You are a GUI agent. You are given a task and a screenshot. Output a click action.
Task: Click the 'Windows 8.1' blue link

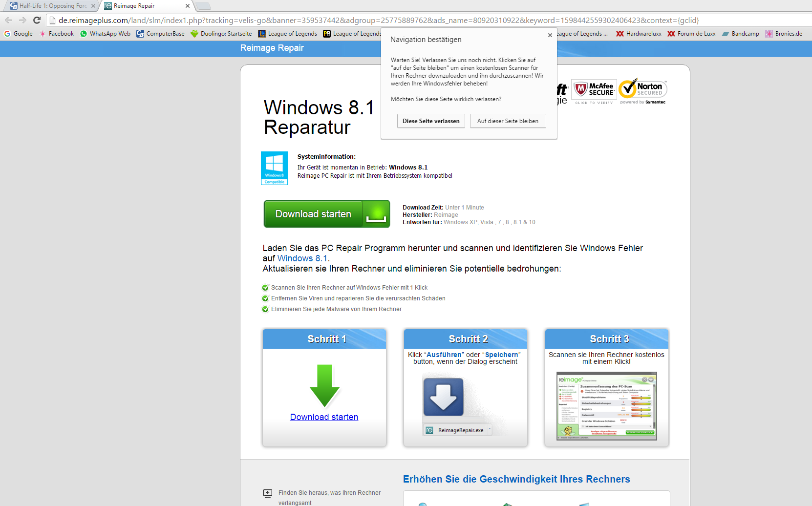click(302, 258)
